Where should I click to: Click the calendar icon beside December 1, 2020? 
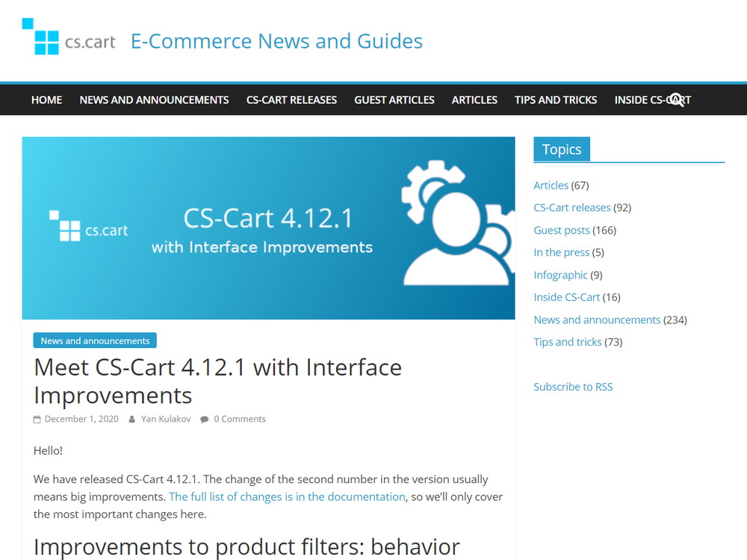[37, 420]
